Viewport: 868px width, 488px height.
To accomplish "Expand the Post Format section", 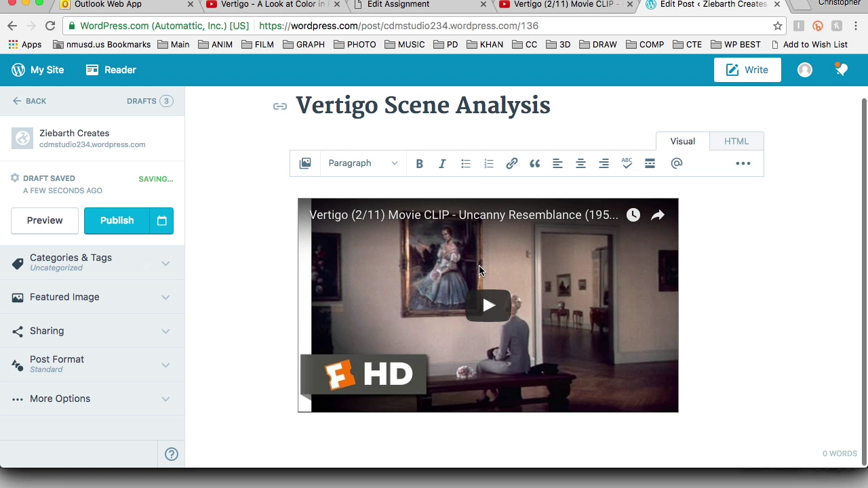I will 92,365.
